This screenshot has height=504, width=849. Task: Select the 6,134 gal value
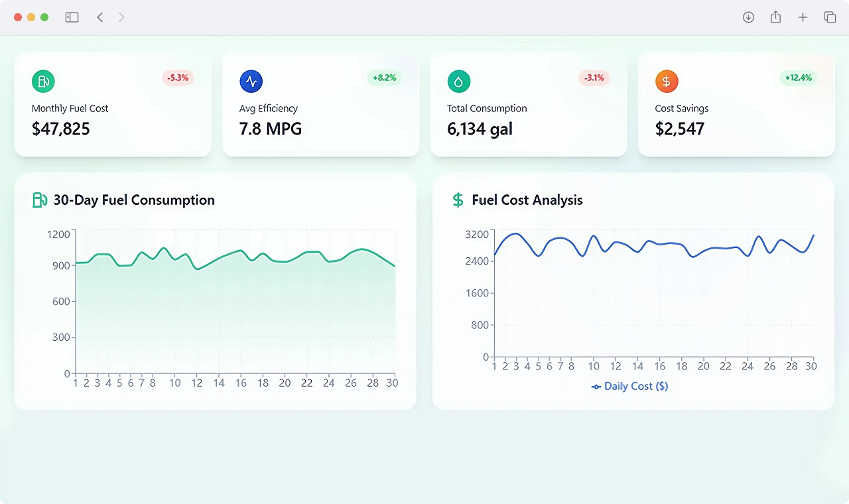point(480,129)
